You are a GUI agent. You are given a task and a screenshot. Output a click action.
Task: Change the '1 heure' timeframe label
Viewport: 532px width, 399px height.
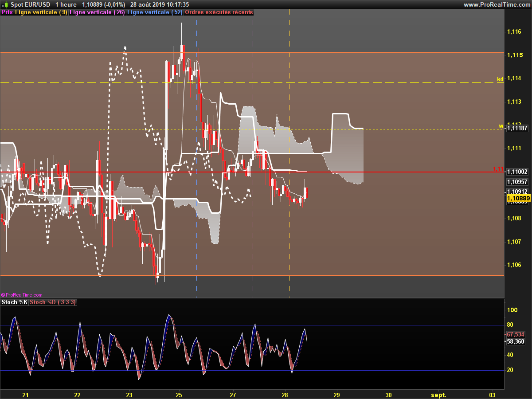click(x=66, y=4)
